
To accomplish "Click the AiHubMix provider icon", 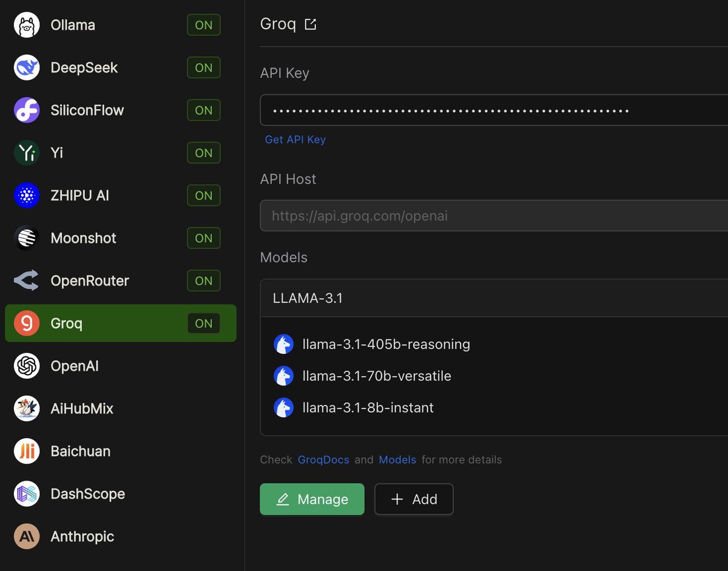I will [27, 409].
